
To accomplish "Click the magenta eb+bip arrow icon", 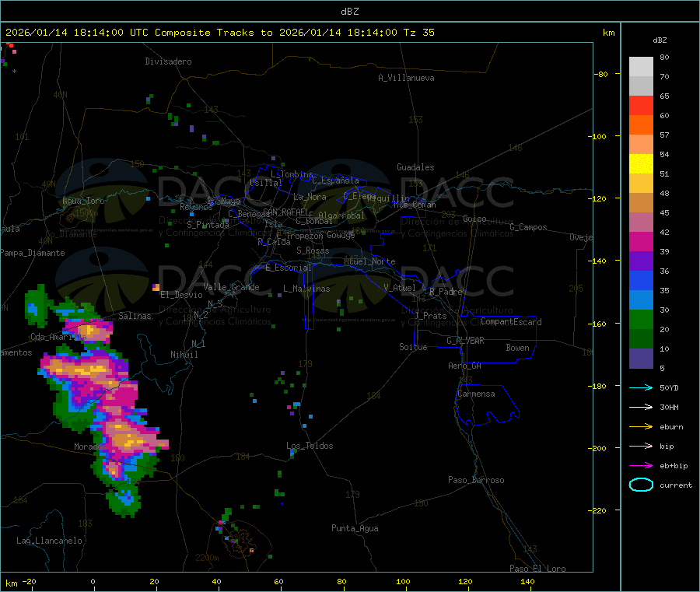I will click(641, 466).
